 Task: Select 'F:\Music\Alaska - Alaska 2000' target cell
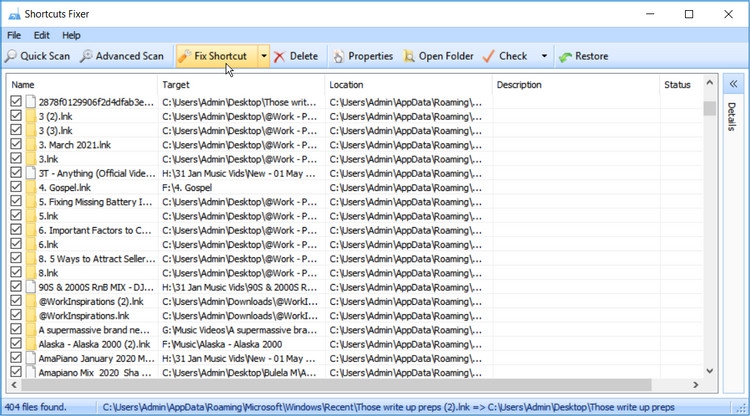coord(222,344)
